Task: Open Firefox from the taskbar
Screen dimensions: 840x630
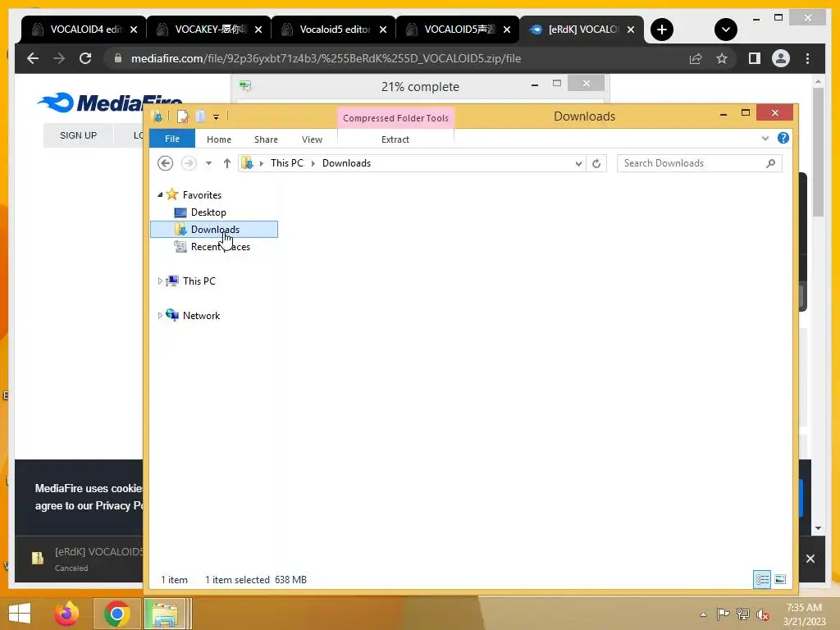Action: point(66,614)
